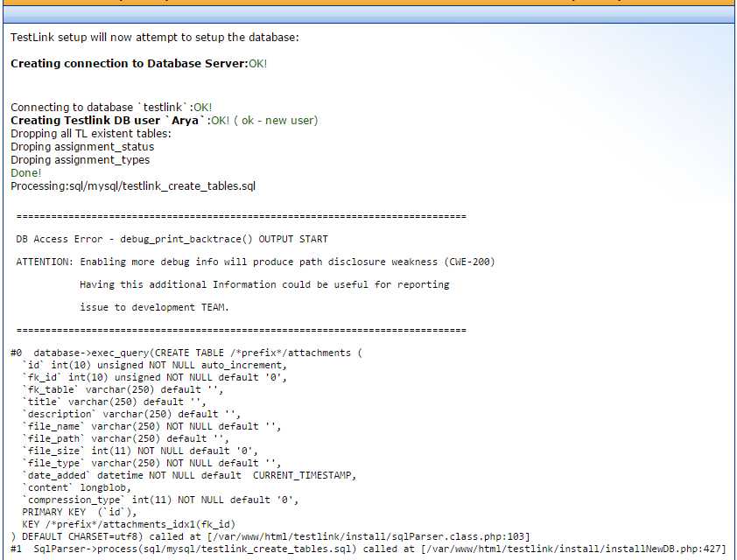Click the '#1 SqlParser->process(' backtrace line
Image resolution: width=737 pixels, height=560 pixels.
click(x=368, y=549)
